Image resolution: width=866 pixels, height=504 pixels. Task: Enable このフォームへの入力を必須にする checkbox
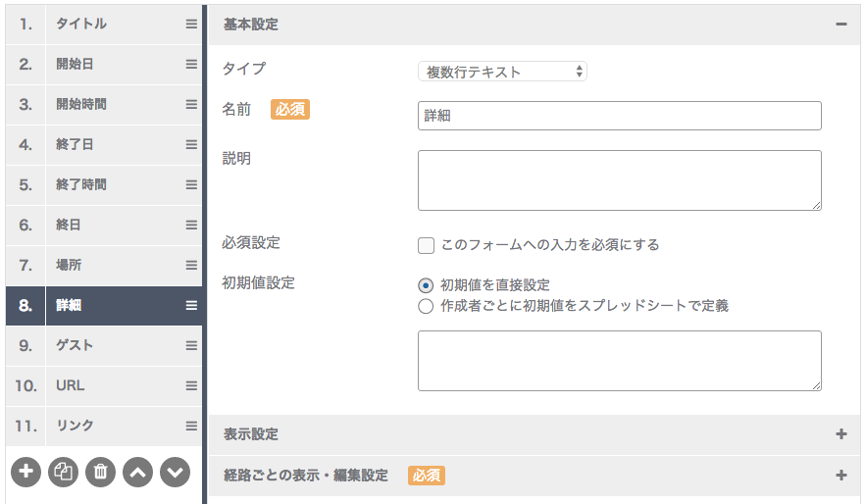point(426,245)
